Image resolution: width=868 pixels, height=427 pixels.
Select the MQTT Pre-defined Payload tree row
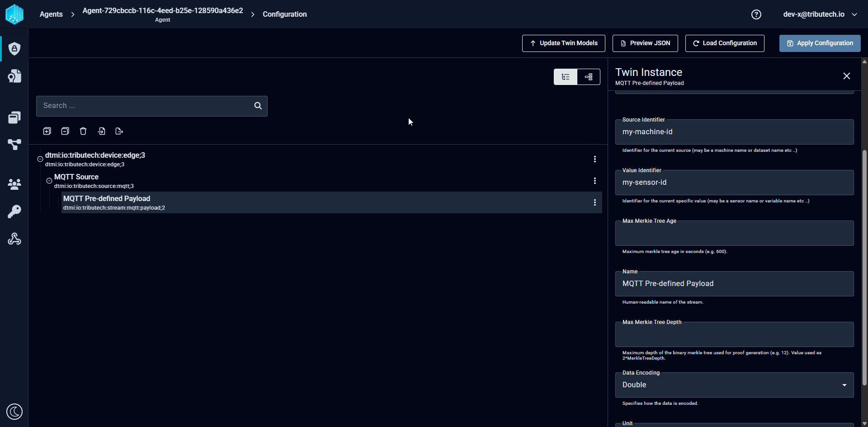[x=332, y=202]
